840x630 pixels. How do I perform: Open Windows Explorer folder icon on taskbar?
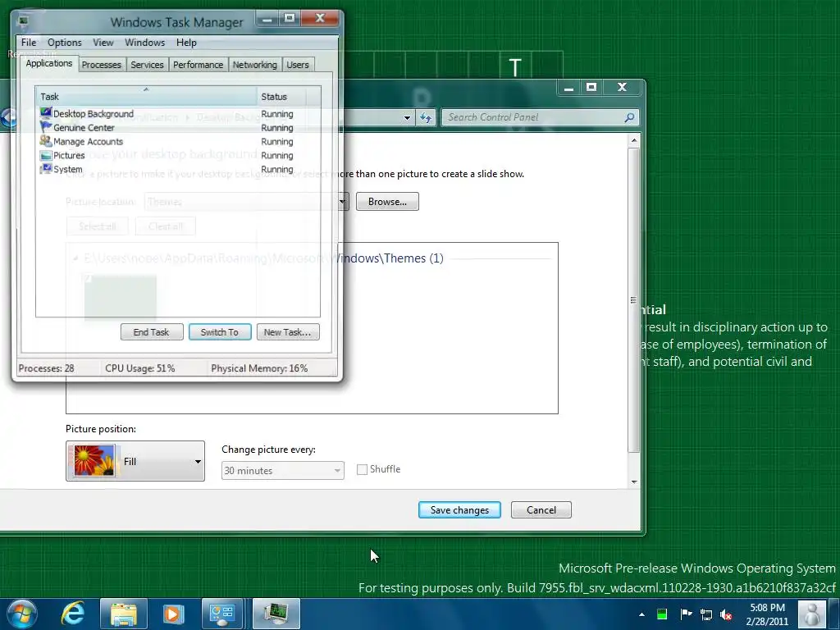(124, 614)
